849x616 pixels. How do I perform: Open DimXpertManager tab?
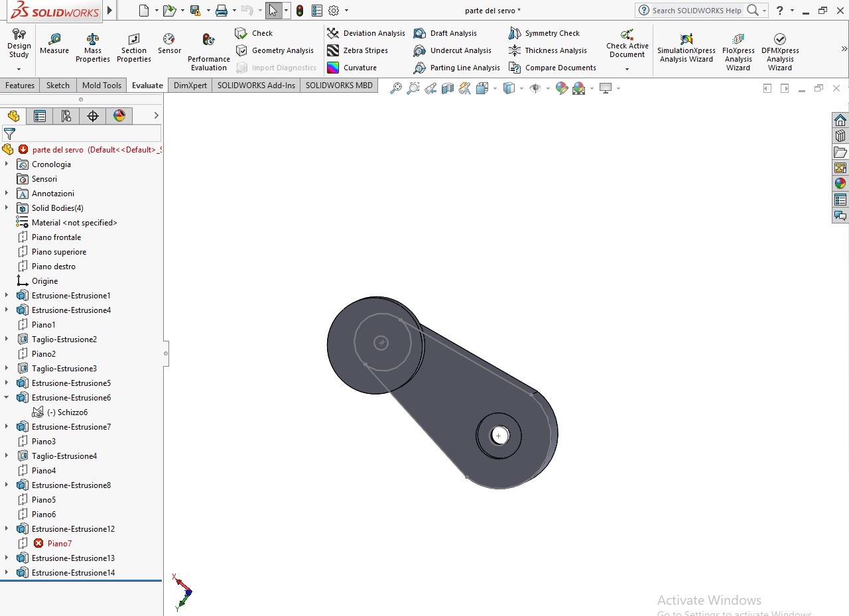click(93, 116)
